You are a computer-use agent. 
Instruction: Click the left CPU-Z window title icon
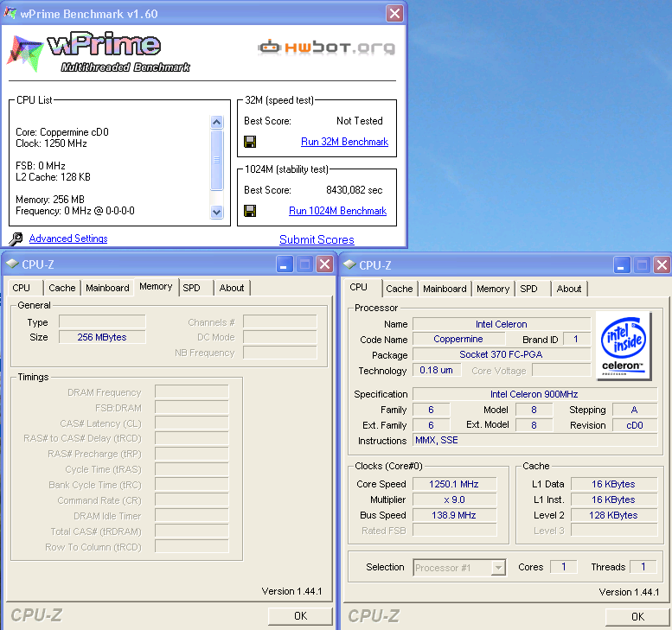point(12,264)
